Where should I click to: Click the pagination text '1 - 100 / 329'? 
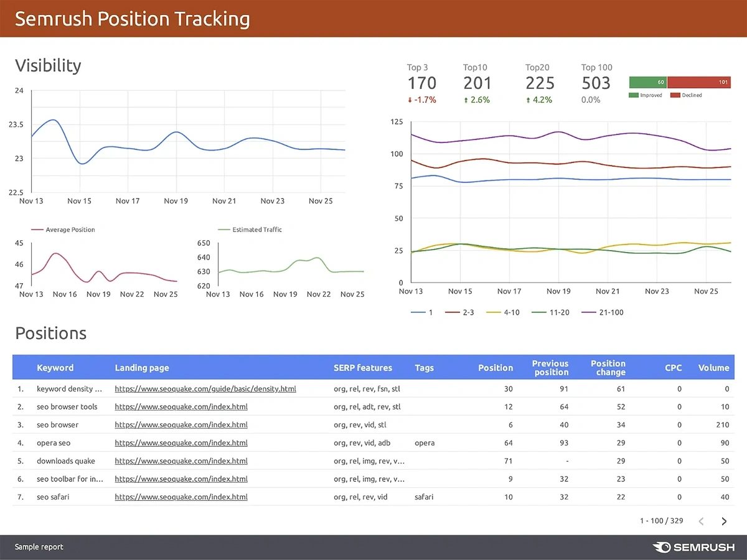(x=661, y=521)
